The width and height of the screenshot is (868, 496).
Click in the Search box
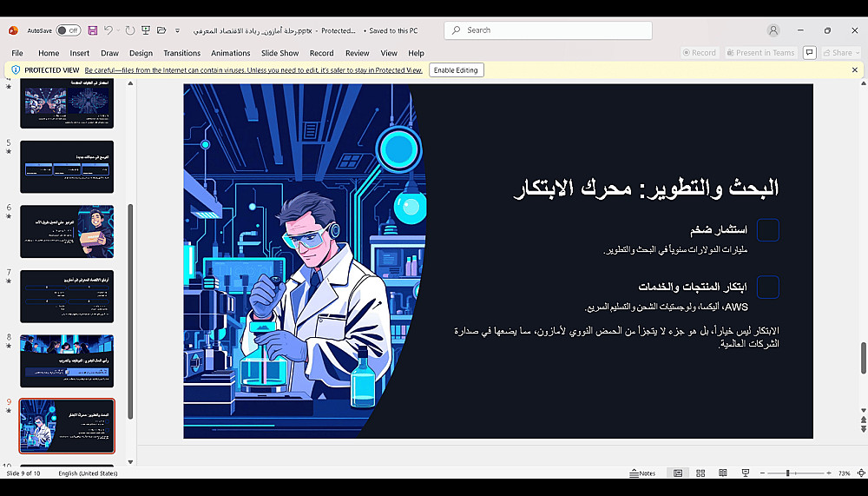[548, 30]
